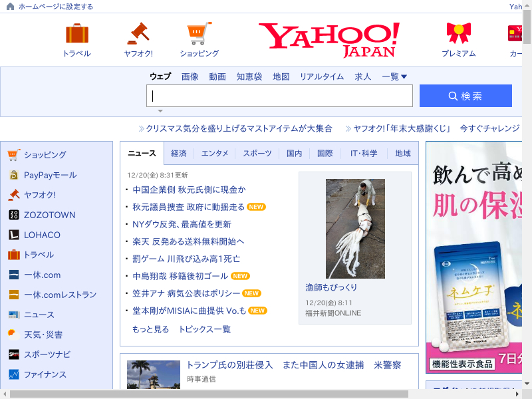Image resolution: width=532 pixels, height=399 pixels.
Task: Click the Yahoo! JAPAN logo
Action: (329, 40)
